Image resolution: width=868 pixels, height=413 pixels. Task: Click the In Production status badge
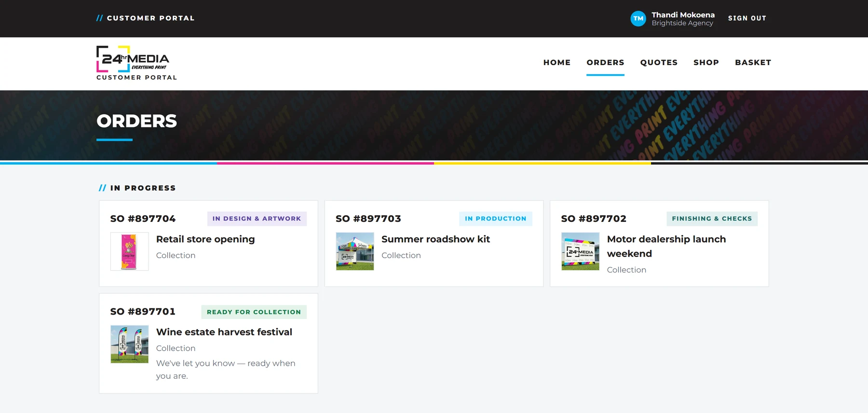pos(496,219)
